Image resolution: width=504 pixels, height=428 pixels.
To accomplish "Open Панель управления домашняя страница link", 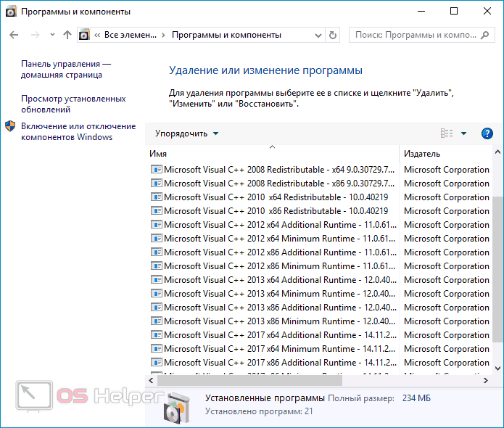I will pyautogui.click(x=65, y=70).
